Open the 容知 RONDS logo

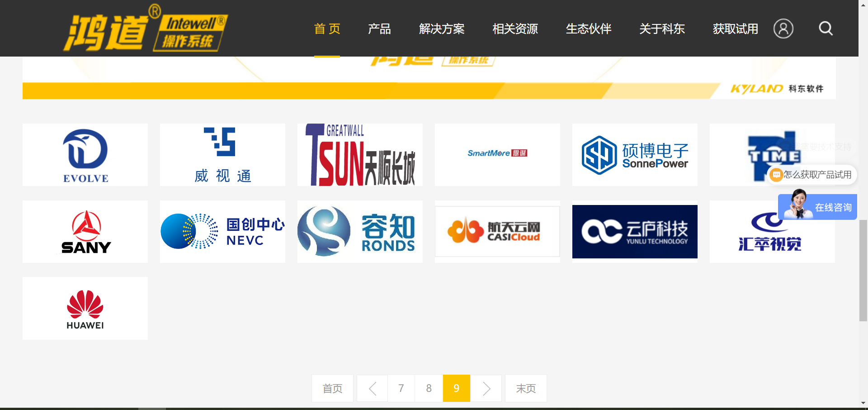click(x=360, y=232)
